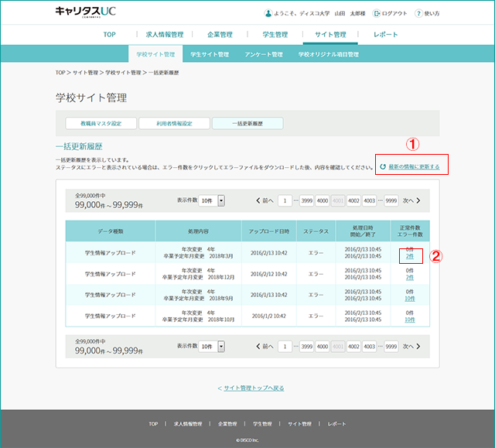Click the データ種類 column header
This screenshot has width=495, height=448.
(x=110, y=231)
